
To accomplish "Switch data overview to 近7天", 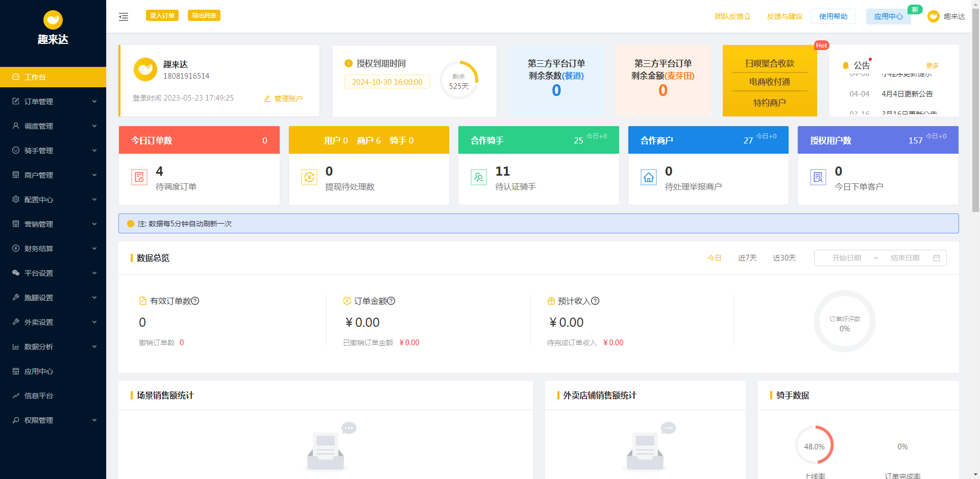I will click(747, 258).
